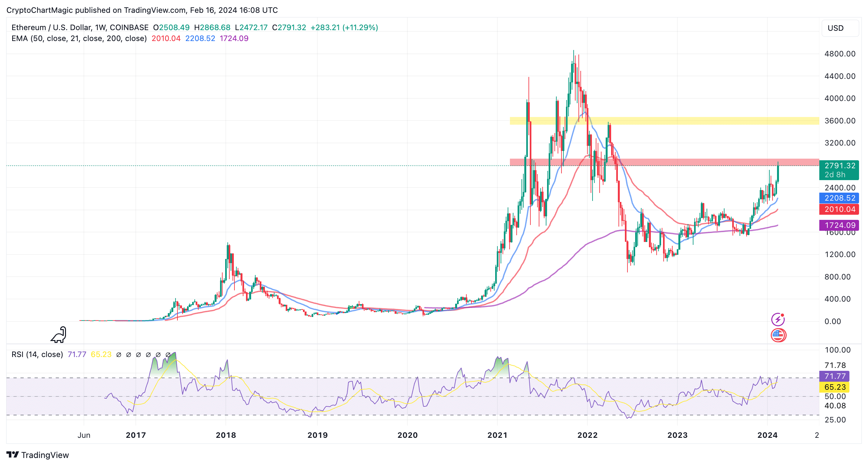Click the 4800.00 price axis label

point(840,54)
